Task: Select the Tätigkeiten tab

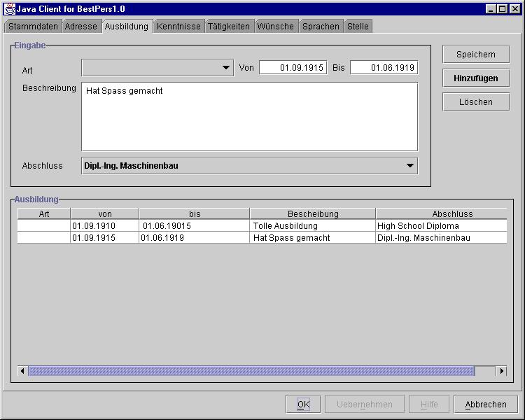Action: (x=229, y=27)
